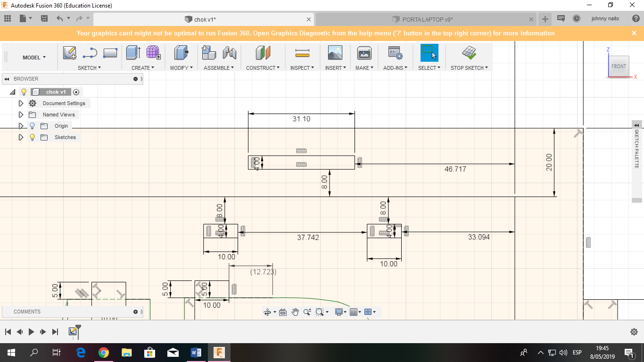Open the SKETCH menu
Screen dimensions: 644x362
(x=90, y=68)
